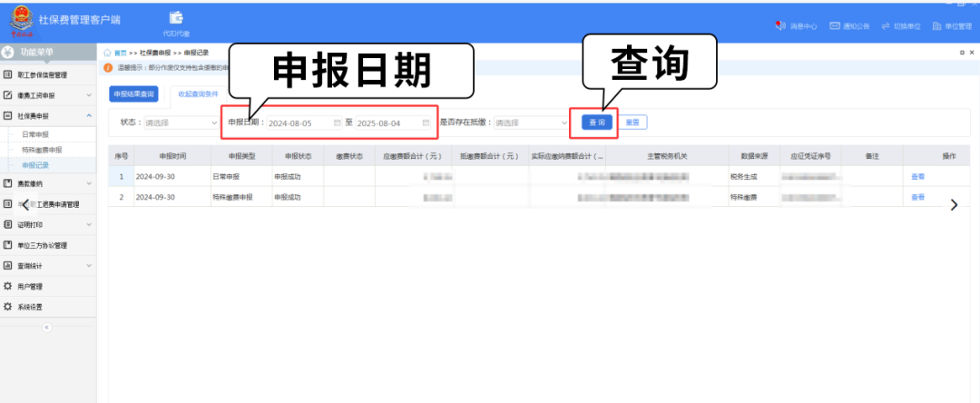Click calendar icon of start date field
The height and width of the screenshot is (403, 980).
(338, 123)
